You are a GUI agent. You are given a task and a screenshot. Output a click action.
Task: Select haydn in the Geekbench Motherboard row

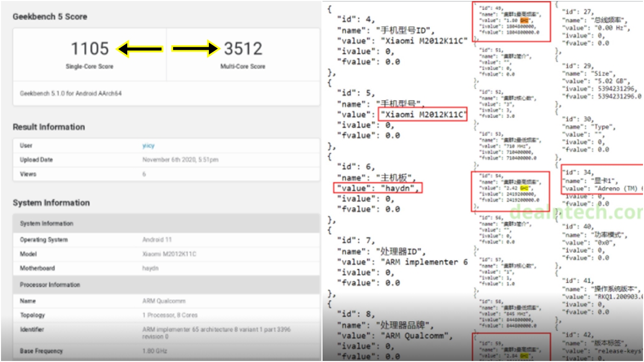[150, 268]
